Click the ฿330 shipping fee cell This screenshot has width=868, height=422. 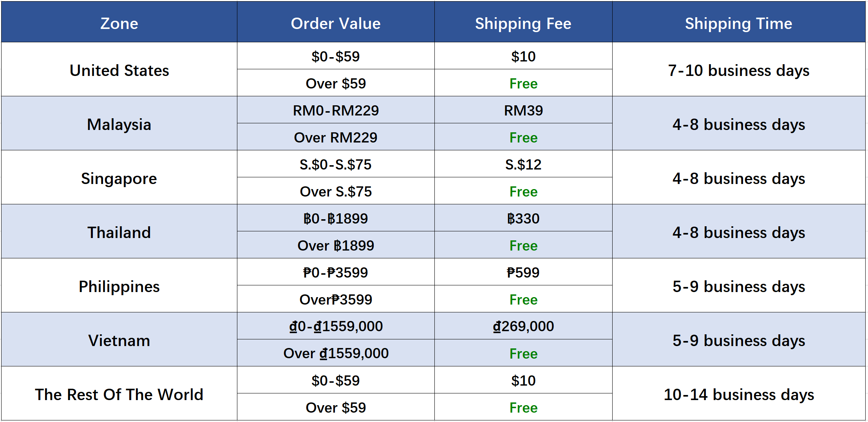point(523,218)
